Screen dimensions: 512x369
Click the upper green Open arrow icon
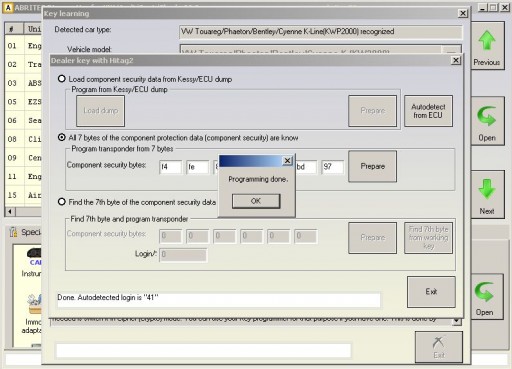click(x=487, y=116)
